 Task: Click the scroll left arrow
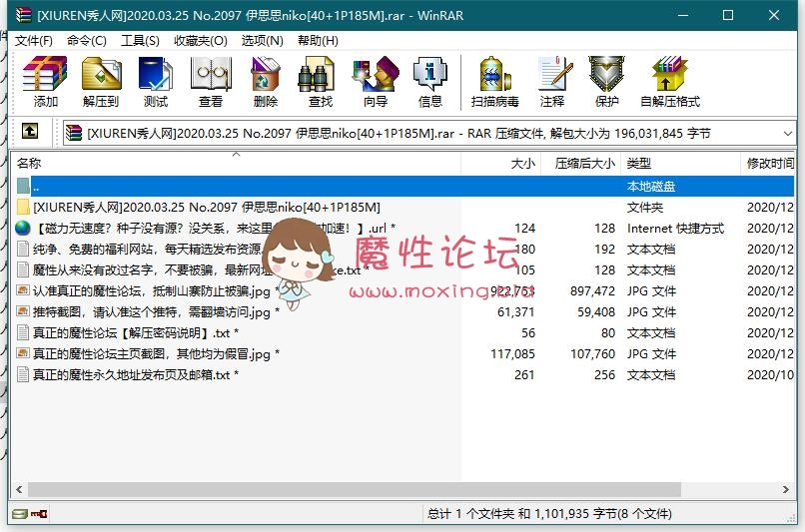[19, 489]
